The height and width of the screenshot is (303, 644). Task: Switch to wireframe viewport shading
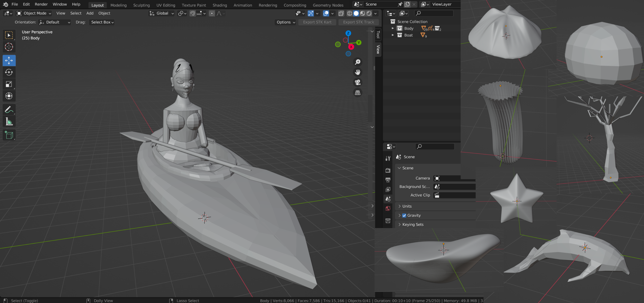(x=349, y=13)
